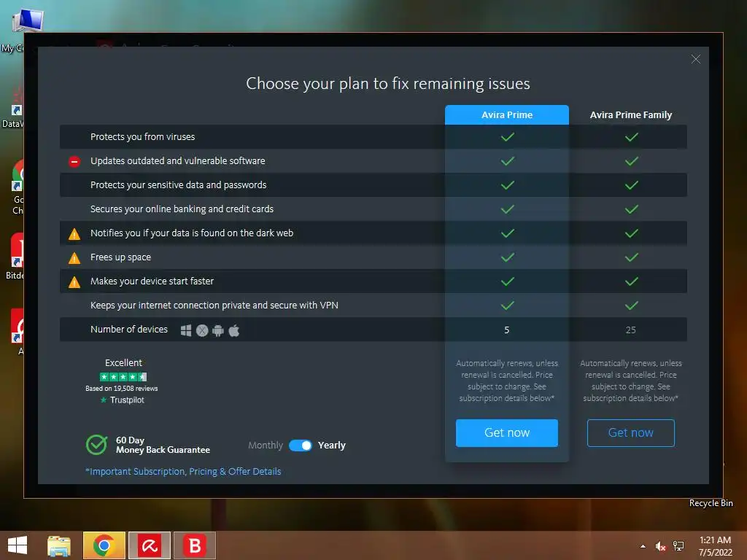
Task: Open Important Subscription, Pricing & Offer Details link
Action: coord(183,472)
